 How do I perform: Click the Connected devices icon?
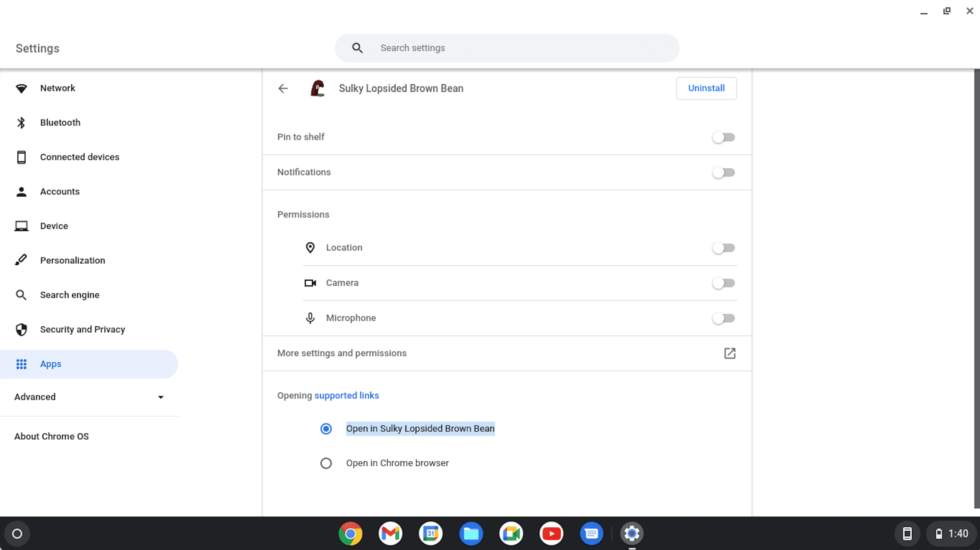[x=21, y=157]
